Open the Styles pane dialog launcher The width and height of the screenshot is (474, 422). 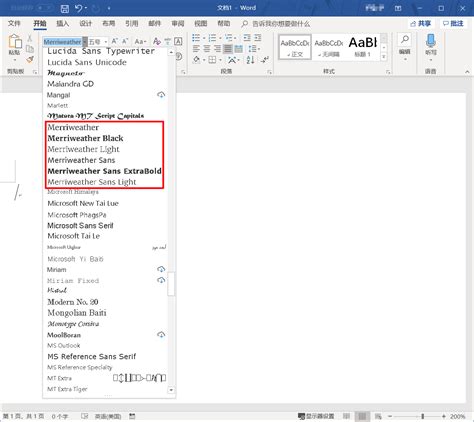tap(388, 72)
